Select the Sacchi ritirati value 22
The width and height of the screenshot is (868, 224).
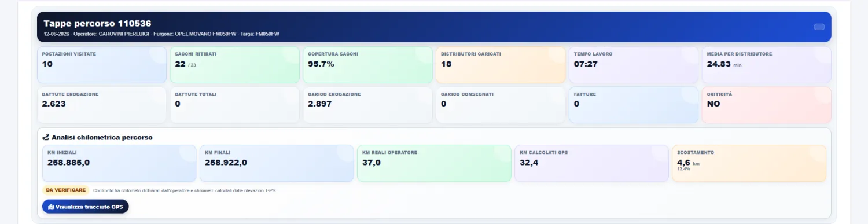[x=180, y=64]
